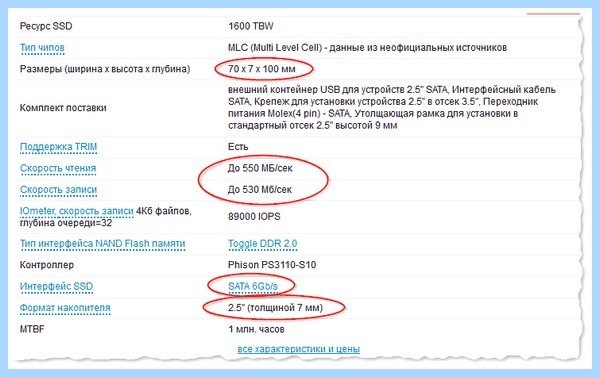This screenshot has height=377, width=600.
Task: Select the "70 x 7 x 100 мм" value
Action: (262, 69)
